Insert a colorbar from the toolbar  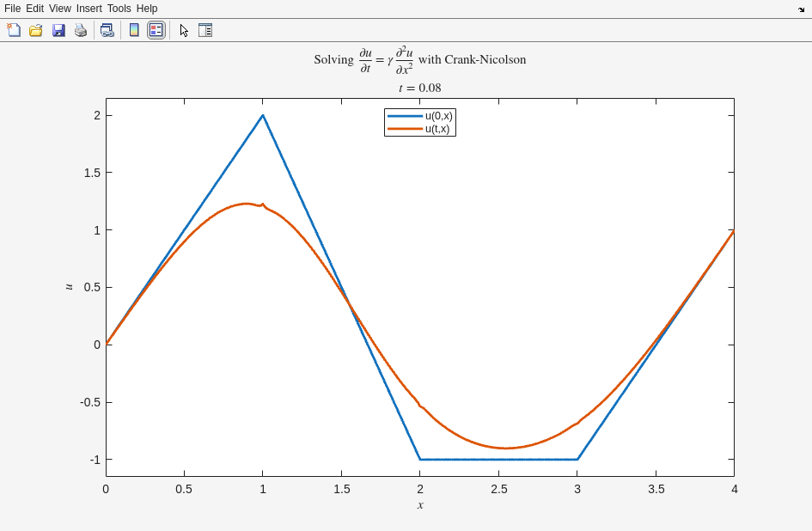134,30
